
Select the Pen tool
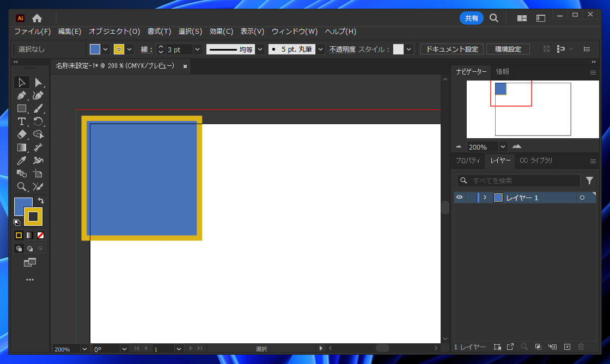coord(22,95)
